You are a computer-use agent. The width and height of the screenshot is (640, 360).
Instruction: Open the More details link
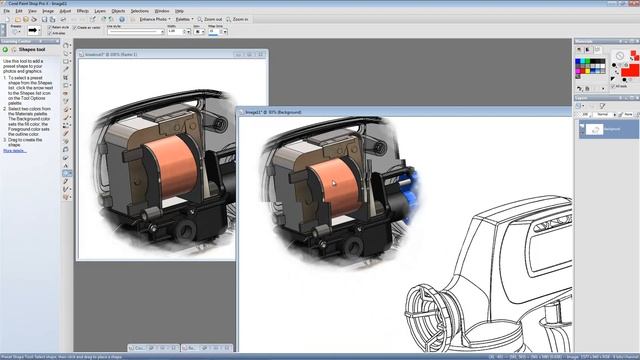point(15,151)
